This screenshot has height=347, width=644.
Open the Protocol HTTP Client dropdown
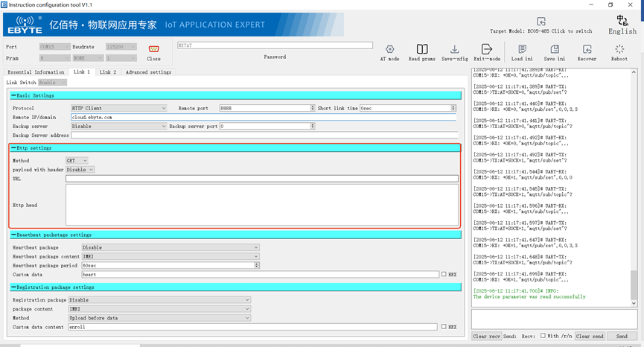[x=118, y=108]
